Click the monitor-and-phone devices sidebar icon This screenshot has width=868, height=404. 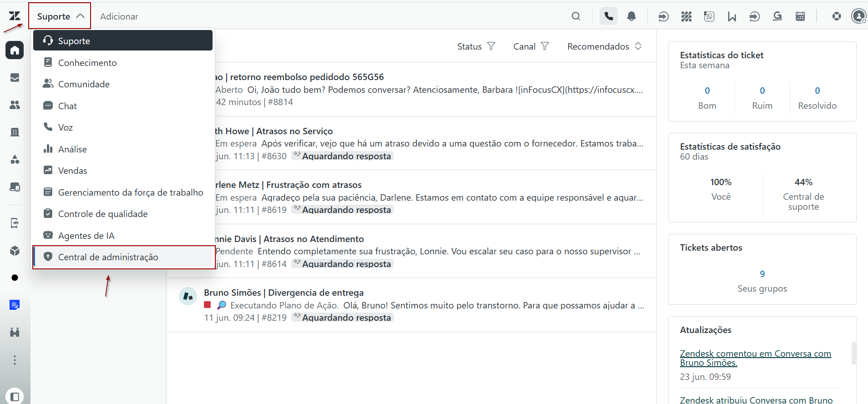[15, 187]
